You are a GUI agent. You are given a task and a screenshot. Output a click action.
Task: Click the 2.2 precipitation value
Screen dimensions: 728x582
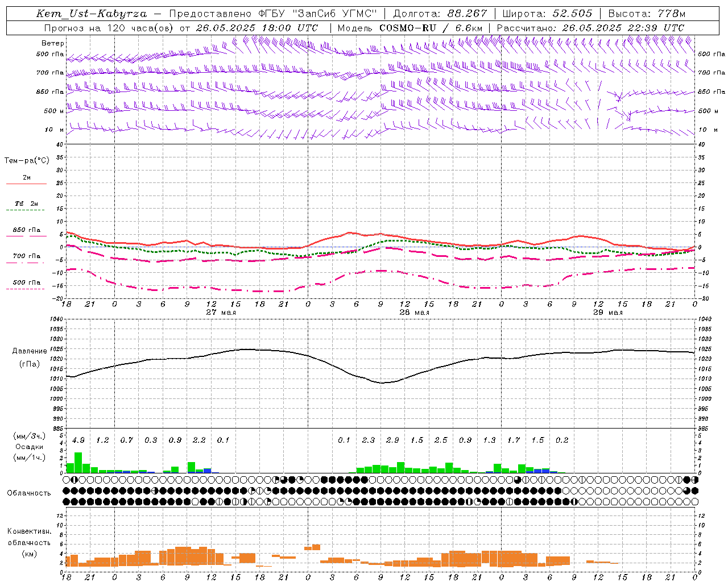(199, 440)
